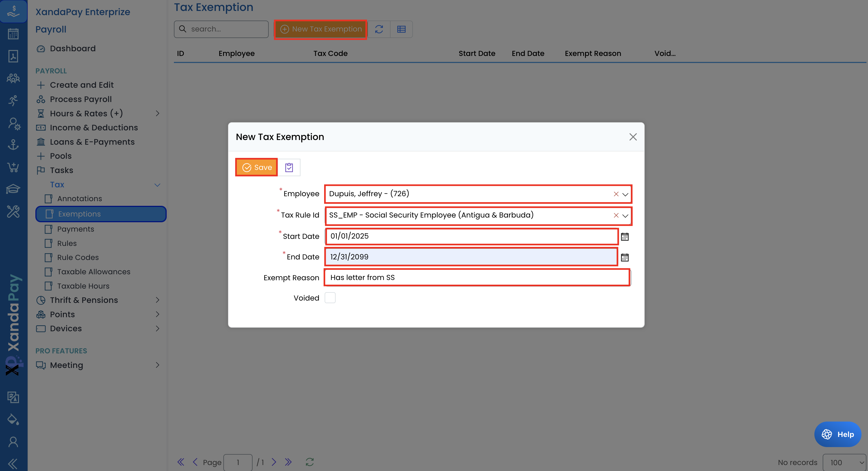868x471 pixels.
Task: Click the refresh icon in the toolbar
Action: 379,29
